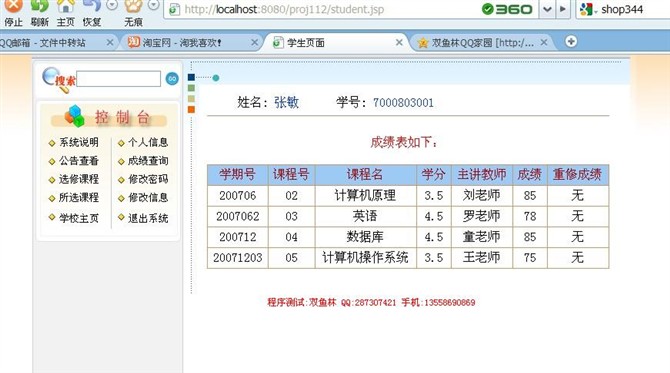
Task: Click the student name 张敏
Action: pos(286,103)
